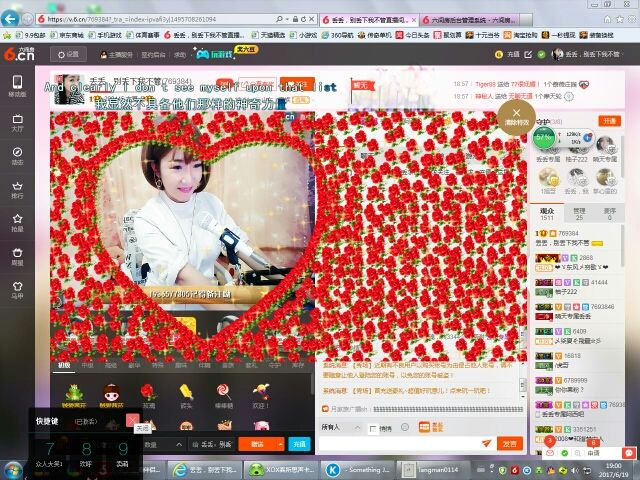This screenshot has height=480, width=640.
Task: Click the gold coin 充值 recharge icon in header
Action: coord(498,54)
